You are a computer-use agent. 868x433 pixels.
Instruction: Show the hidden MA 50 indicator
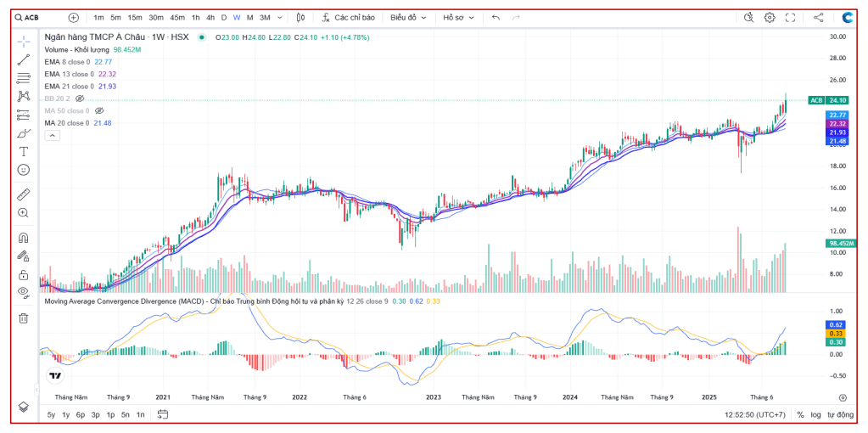99,110
